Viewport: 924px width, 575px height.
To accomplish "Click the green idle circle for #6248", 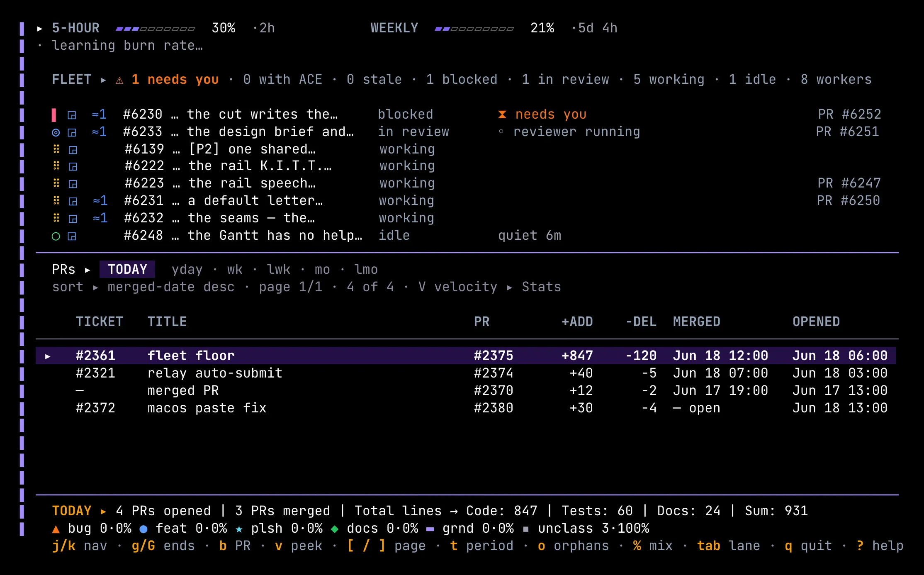I will 56,236.
